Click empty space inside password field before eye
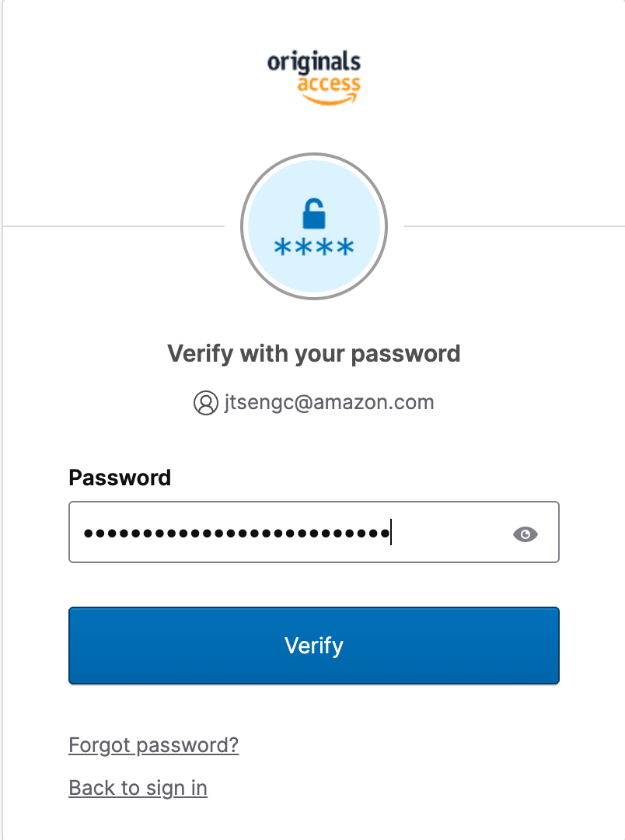Viewport: 625px width, 840px height. [450, 533]
